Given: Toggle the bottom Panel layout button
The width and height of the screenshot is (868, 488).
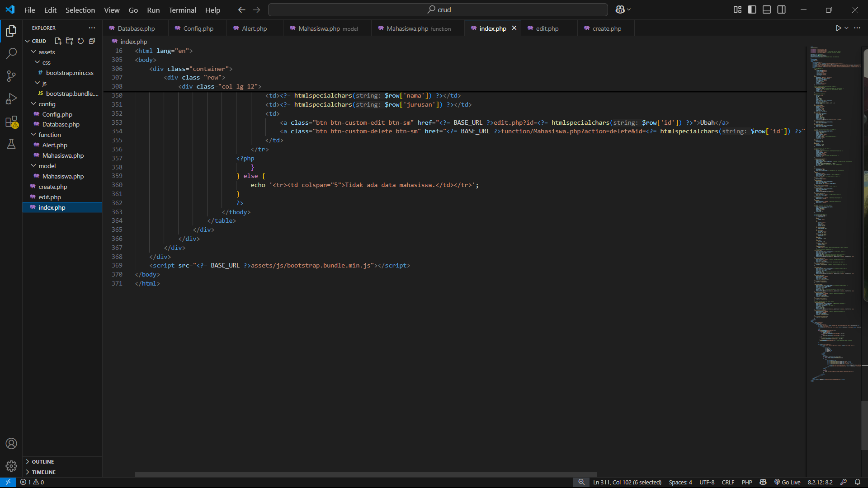Looking at the screenshot, I should pos(767,9).
